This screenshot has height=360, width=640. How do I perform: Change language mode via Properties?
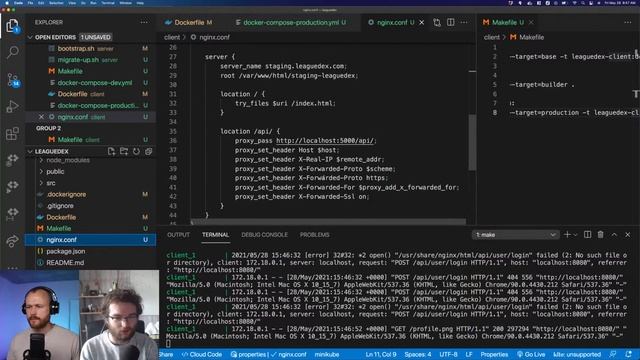pyautogui.click(x=494, y=354)
